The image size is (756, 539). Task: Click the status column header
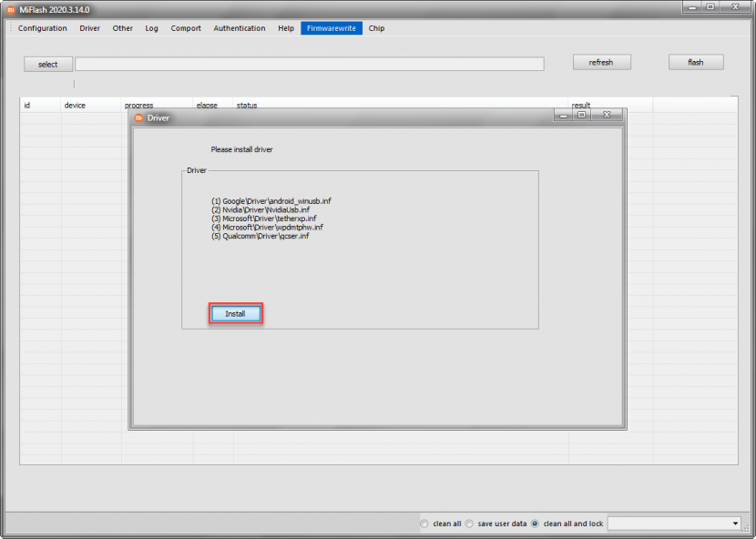click(x=401, y=104)
